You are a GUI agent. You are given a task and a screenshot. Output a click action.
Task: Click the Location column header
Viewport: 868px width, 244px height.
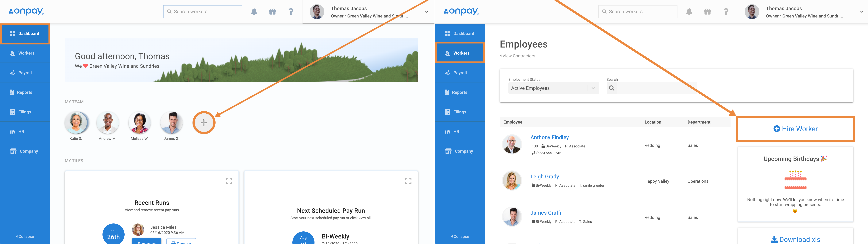click(x=653, y=122)
